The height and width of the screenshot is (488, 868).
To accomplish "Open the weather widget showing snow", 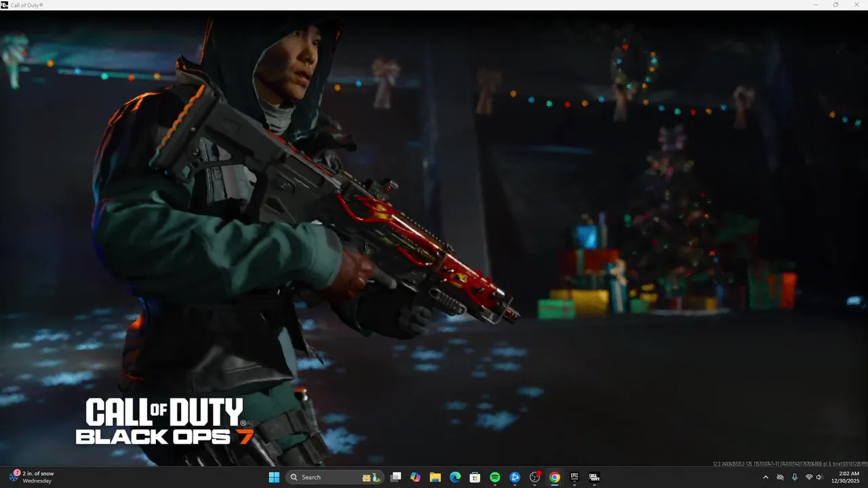I will 32,477.
